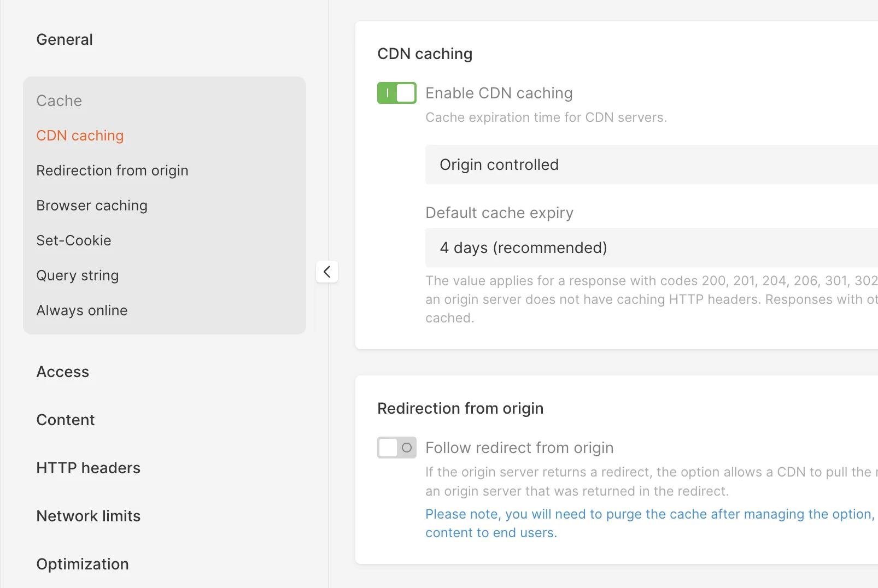Open the Query string settings
Screen dimensions: 878x588
[78, 275]
